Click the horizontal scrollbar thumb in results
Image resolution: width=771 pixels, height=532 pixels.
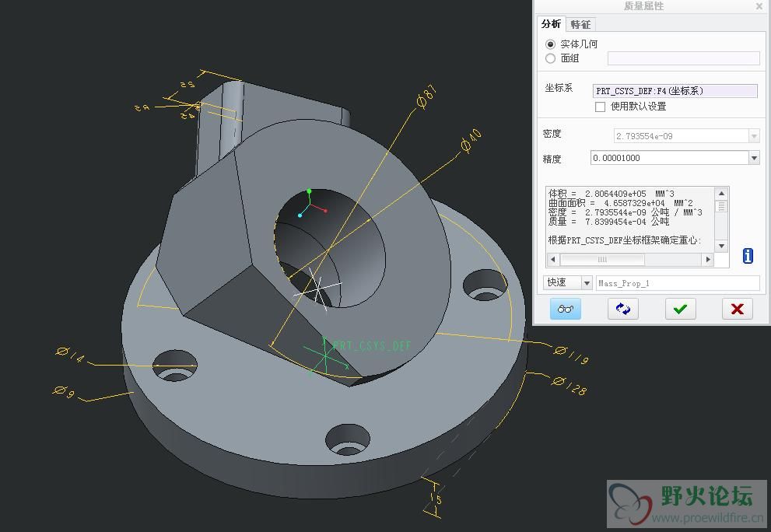(x=602, y=259)
